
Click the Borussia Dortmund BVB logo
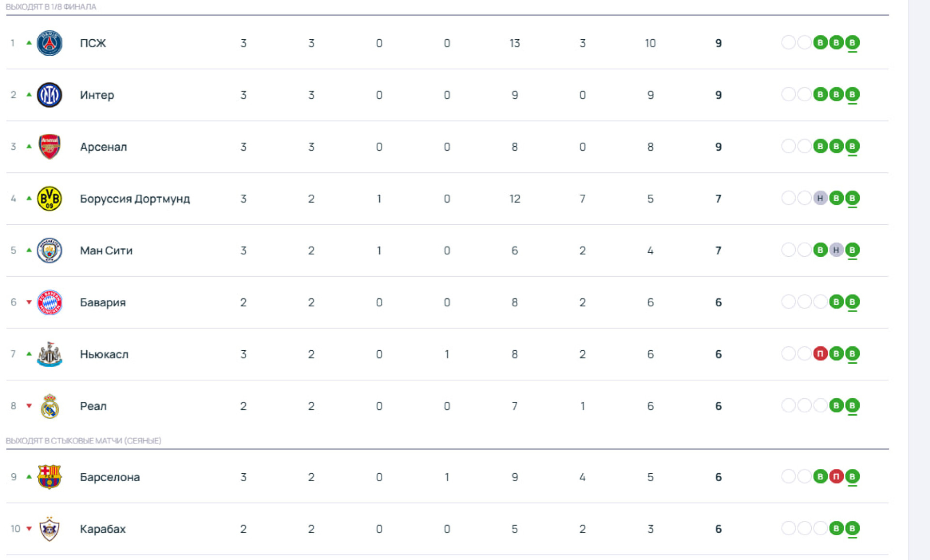click(49, 199)
